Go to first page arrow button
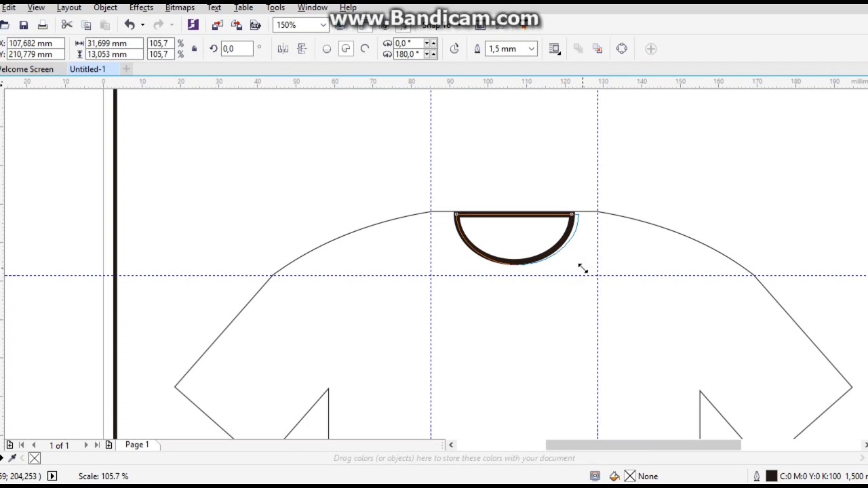The height and width of the screenshot is (488, 868). (x=21, y=445)
